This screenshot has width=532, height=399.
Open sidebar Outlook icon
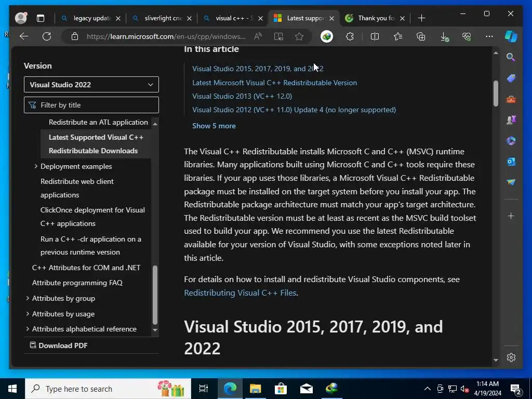tap(511, 162)
